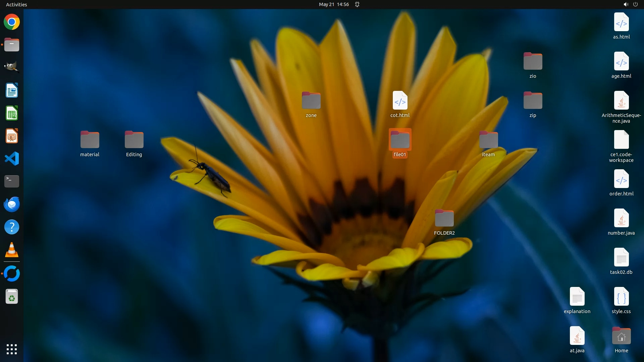Launch Thunderbird mail client
This screenshot has height=362, width=644.
tap(12, 204)
